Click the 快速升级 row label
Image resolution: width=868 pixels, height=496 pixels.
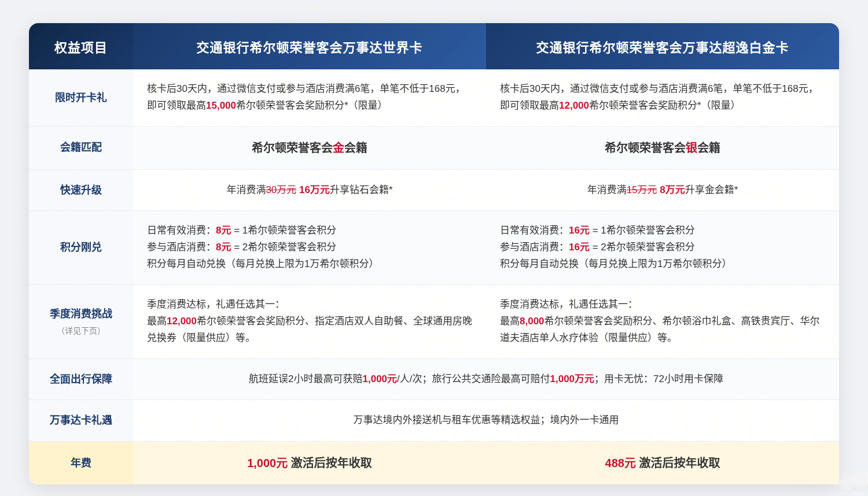pyautogui.click(x=80, y=190)
